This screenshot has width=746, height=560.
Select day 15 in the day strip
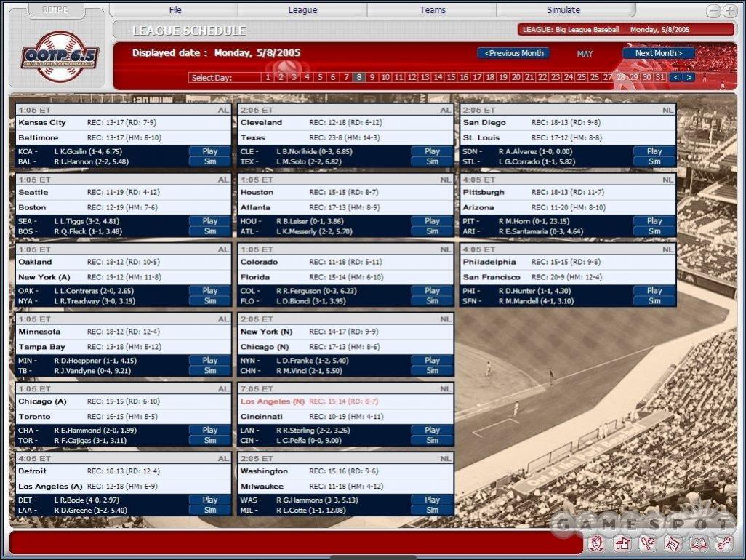click(x=451, y=77)
